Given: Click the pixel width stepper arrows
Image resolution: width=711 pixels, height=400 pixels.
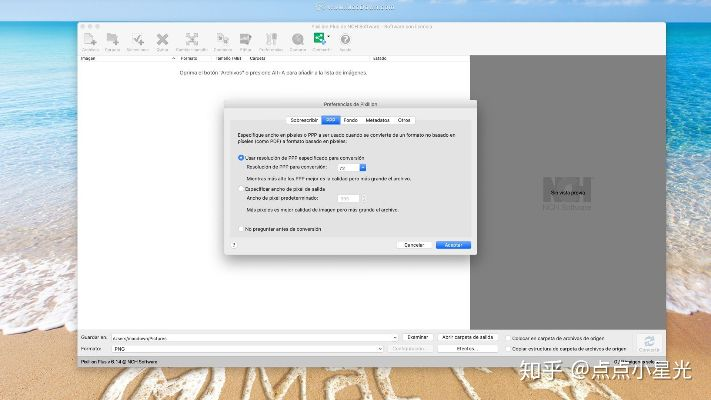Looking at the screenshot, I should pos(362,199).
